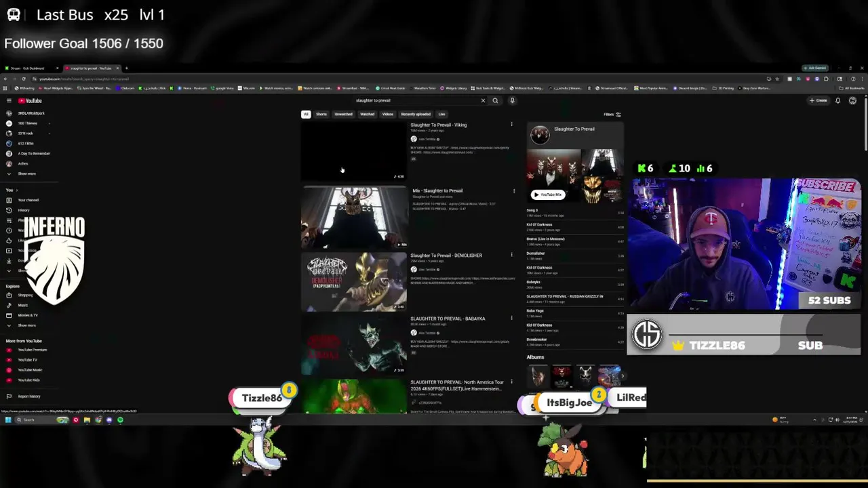This screenshot has width=868, height=488.
Task: Open a new browser tab
Action: click(126, 68)
